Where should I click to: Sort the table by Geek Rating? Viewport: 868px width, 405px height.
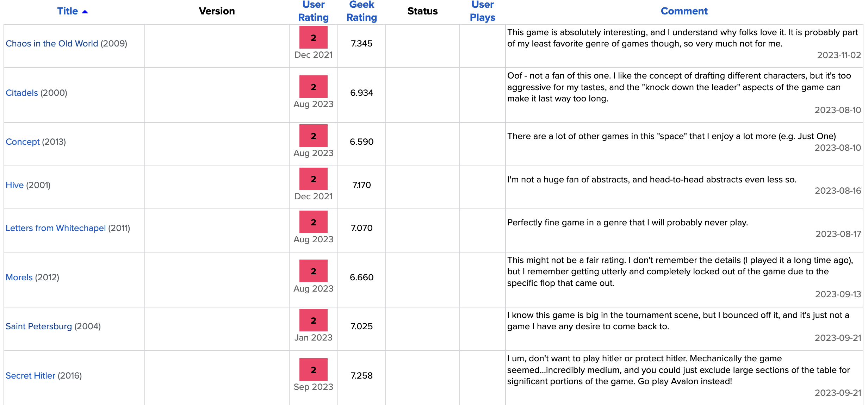(362, 11)
